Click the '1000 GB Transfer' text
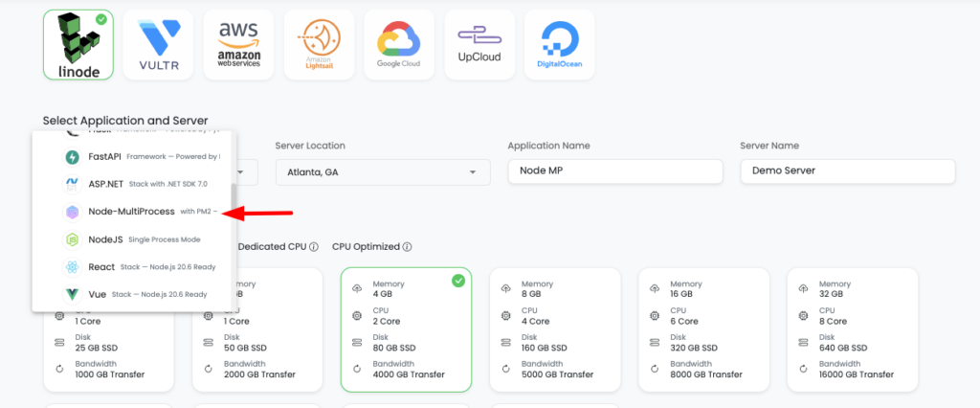 (x=110, y=374)
